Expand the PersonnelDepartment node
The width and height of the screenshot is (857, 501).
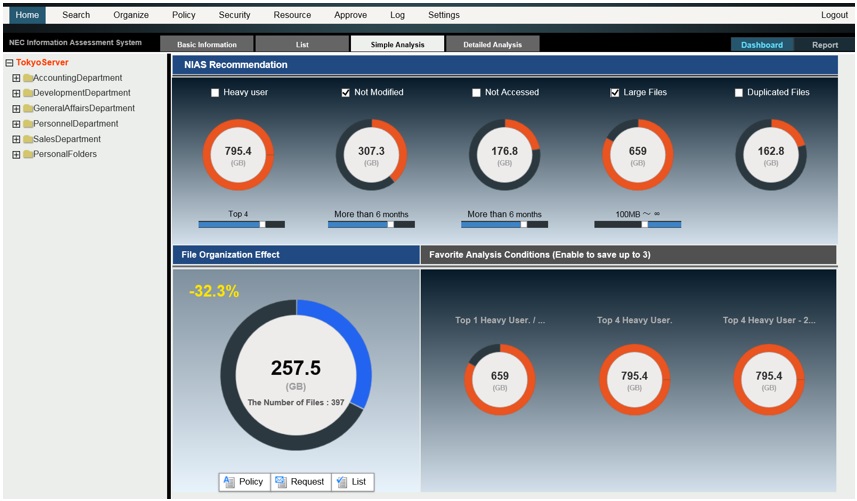pos(16,124)
